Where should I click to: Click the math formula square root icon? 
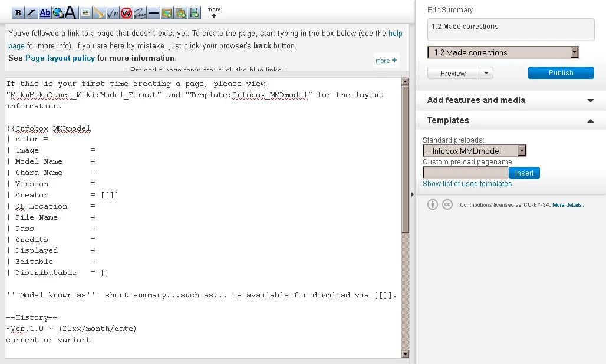113,12
